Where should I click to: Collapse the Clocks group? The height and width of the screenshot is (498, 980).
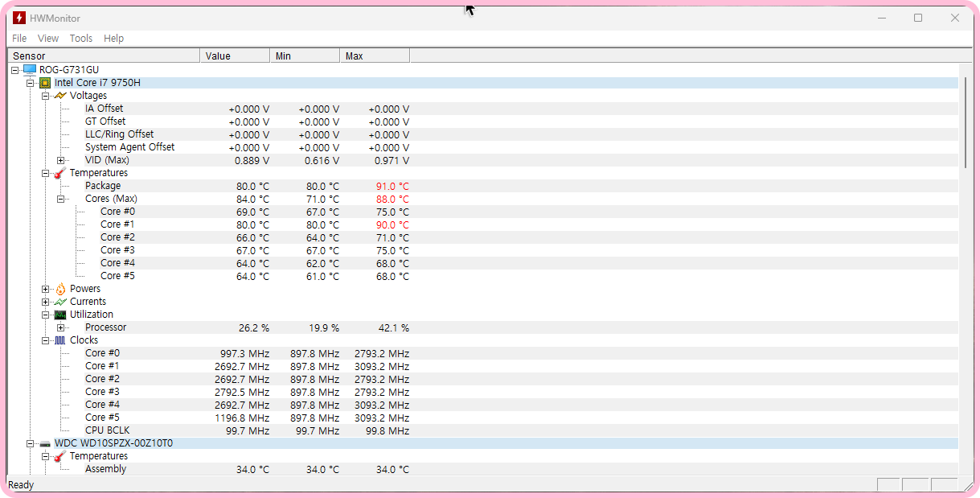pyautogui.click(x=46, y=340)
